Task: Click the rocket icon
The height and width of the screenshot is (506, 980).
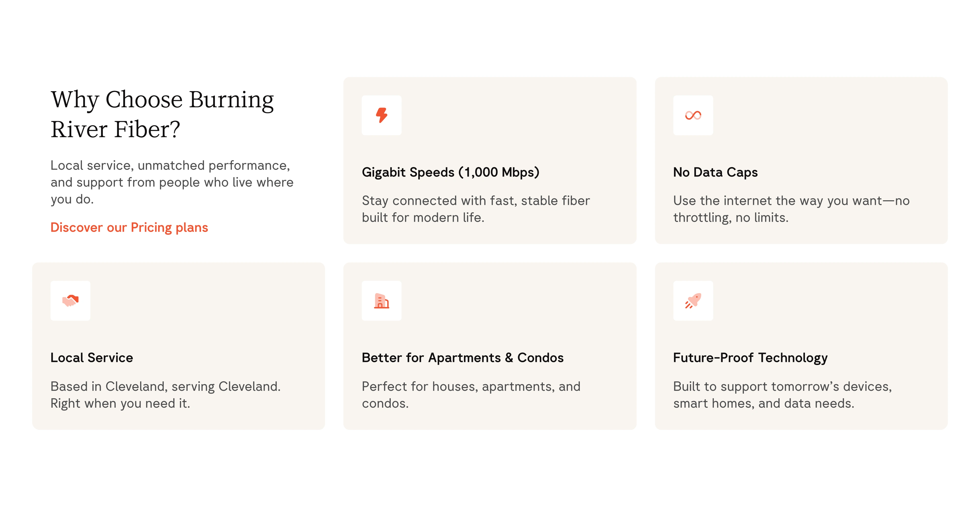Action: (x=693, y=300)
